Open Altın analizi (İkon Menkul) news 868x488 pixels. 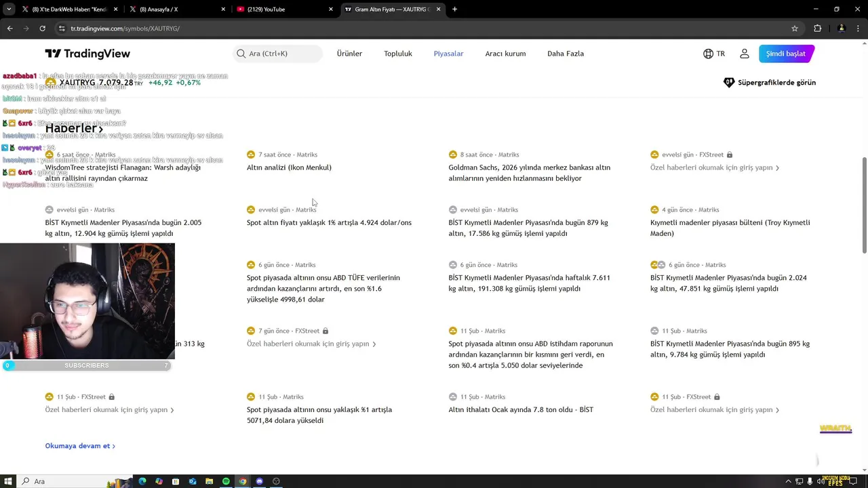pyautogui.click(x=289, y=167)
